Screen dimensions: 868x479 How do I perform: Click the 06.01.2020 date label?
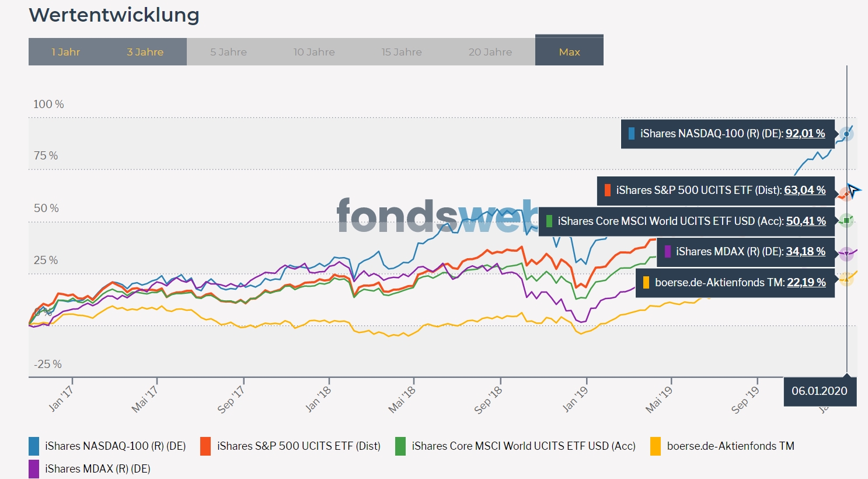(x=820, y=391)
